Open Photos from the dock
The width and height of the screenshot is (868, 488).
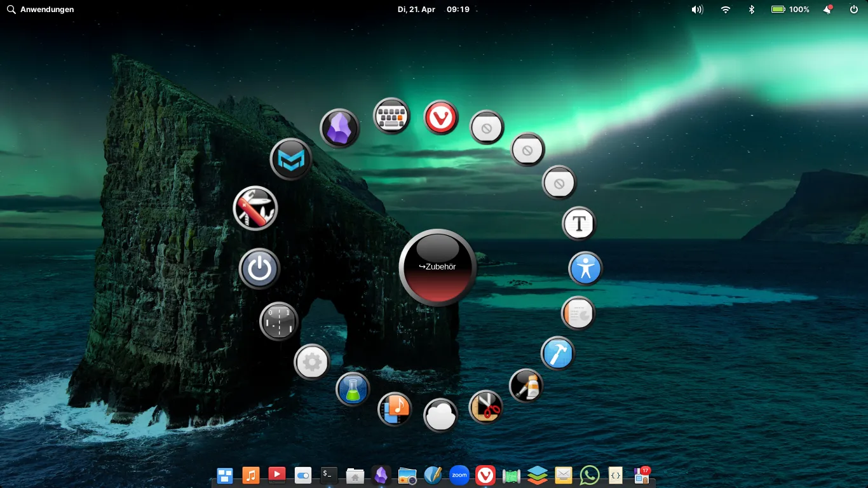(x=407, y=475)
